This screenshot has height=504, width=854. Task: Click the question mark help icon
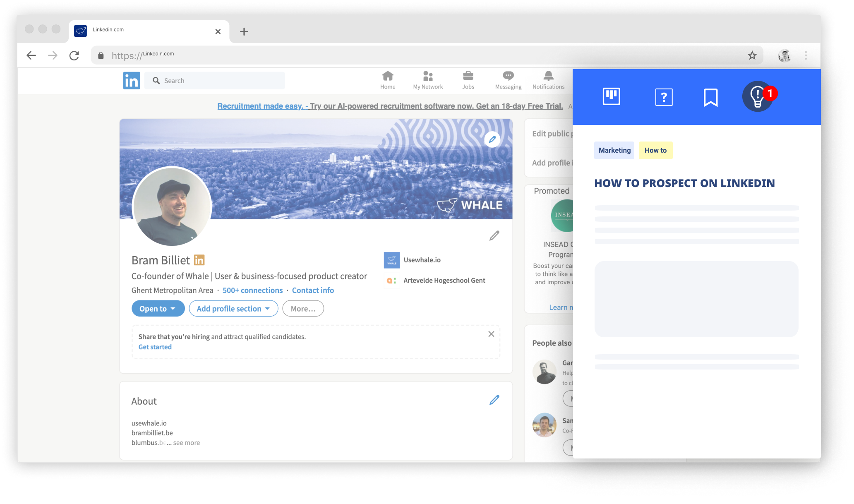tap(664, 97)
